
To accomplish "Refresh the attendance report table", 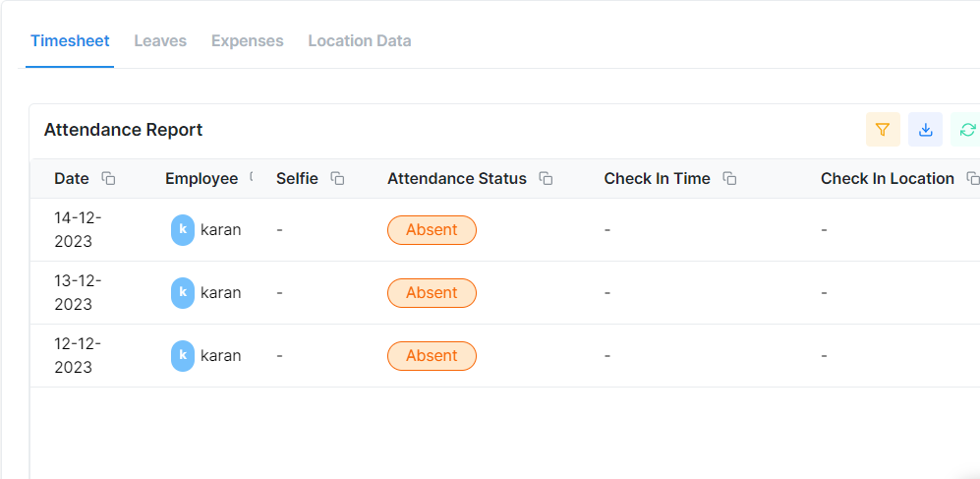I will (x=967, y=130).
